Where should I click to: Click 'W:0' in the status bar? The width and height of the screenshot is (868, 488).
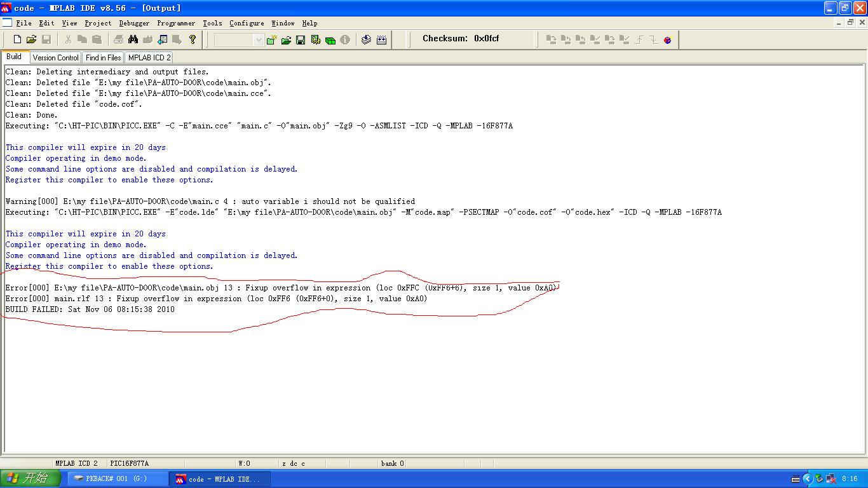click(x=245, y=463)
